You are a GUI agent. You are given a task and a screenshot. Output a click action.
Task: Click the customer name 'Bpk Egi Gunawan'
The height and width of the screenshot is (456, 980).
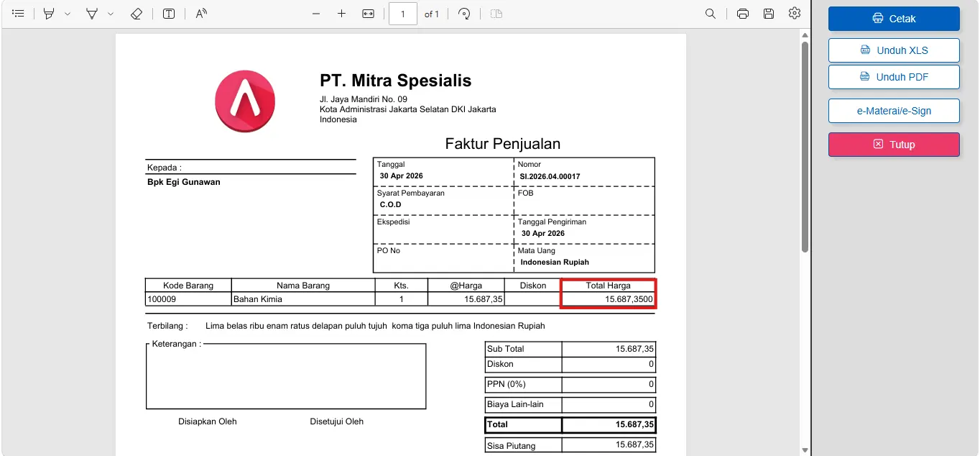184,182
